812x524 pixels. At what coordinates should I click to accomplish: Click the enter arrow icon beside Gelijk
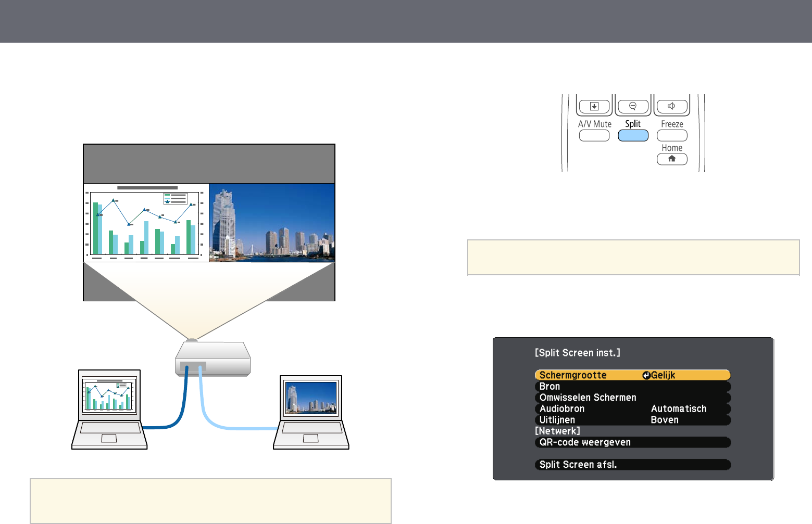(x=646, y=375)
